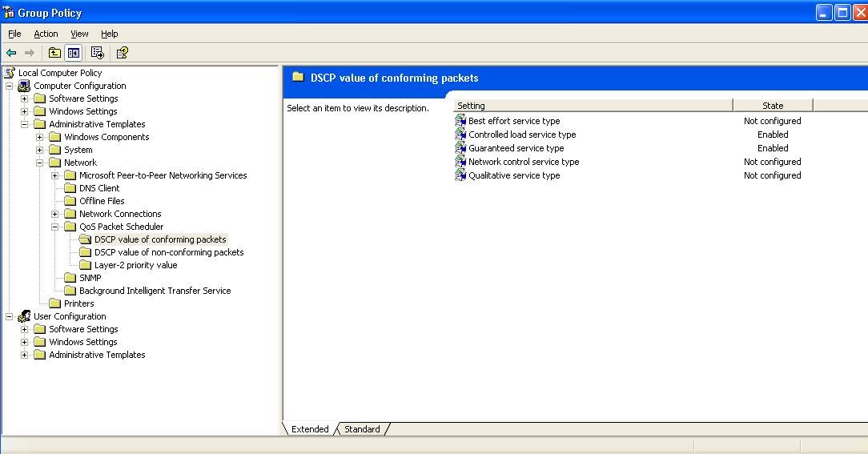Viewport: 868px width, 454px height.
Task: Open the Help menu
Action: tap(109, 34)
